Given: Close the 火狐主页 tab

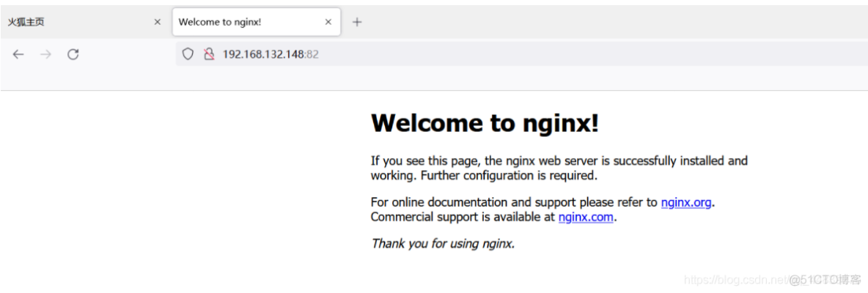Looking at the screenshot, I should point(157,22).
